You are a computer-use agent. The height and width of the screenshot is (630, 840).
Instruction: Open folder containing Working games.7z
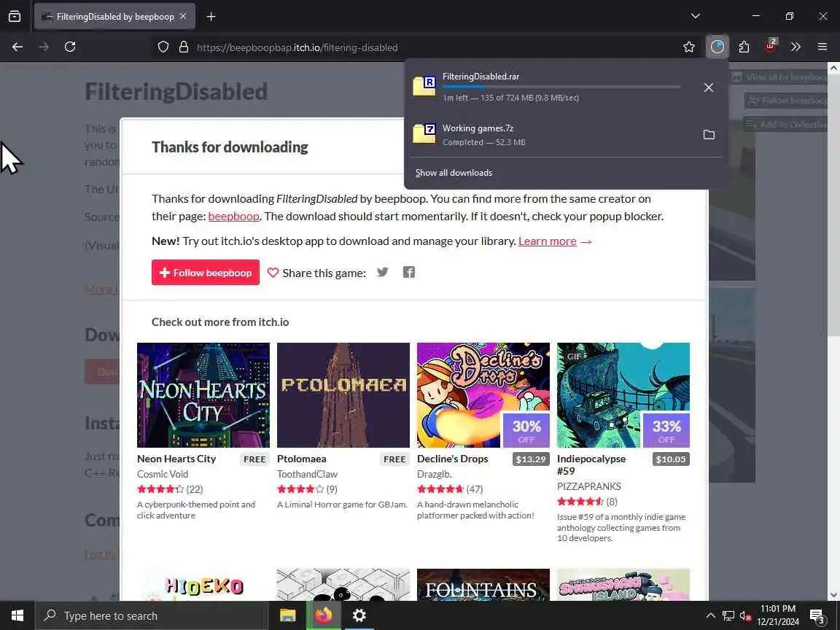(x=709, y=134)
